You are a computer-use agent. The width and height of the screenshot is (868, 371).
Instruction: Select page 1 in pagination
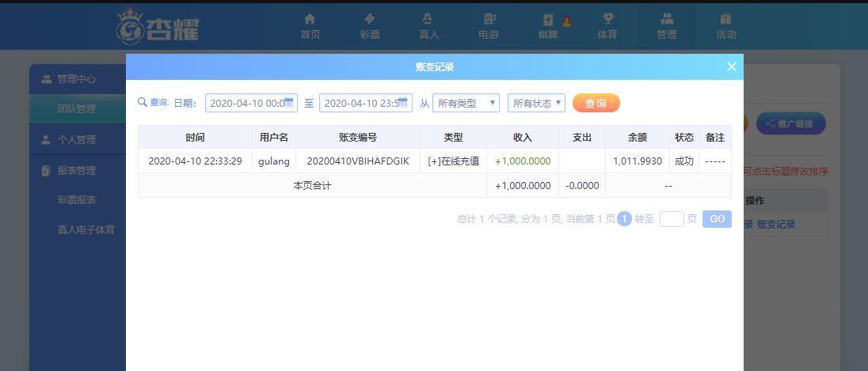pos(624,219)
